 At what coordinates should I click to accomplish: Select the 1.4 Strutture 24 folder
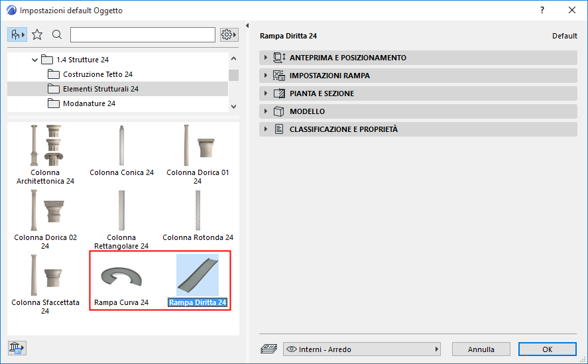pos(82,60)
